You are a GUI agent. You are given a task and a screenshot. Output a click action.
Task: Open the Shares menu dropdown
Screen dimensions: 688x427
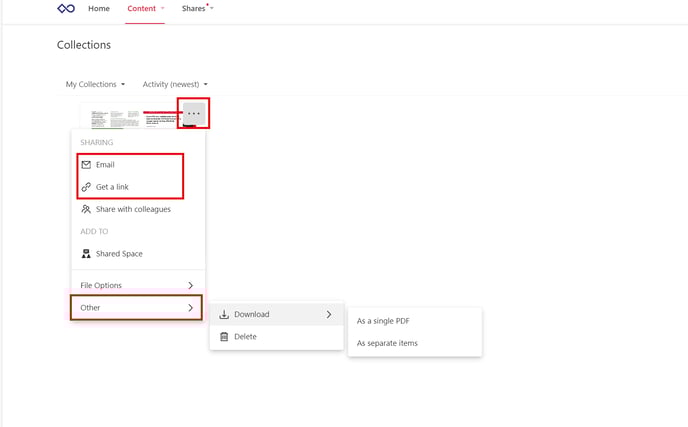click(197, 9)
